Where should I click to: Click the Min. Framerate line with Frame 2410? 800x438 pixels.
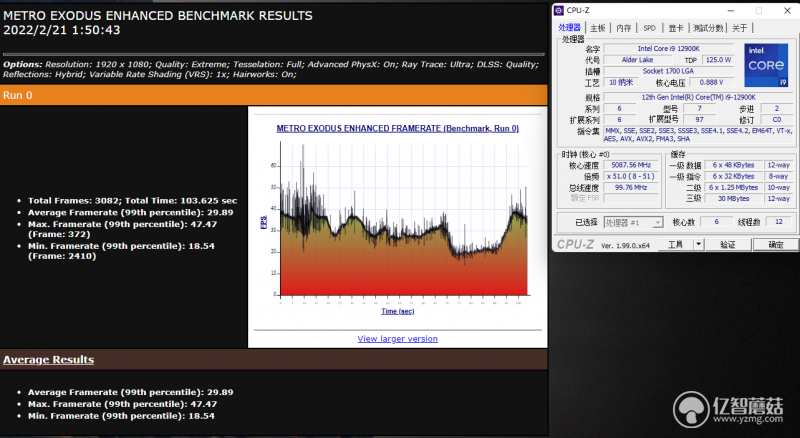point(121,251)
